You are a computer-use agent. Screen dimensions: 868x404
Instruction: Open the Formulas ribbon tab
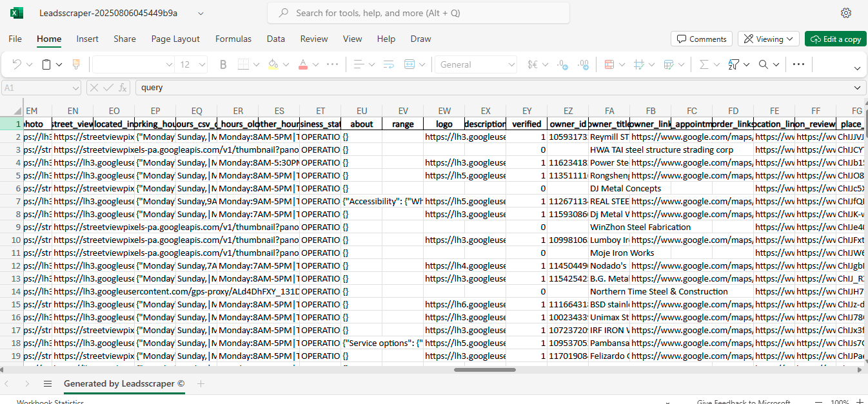click(x=233, y=39)
